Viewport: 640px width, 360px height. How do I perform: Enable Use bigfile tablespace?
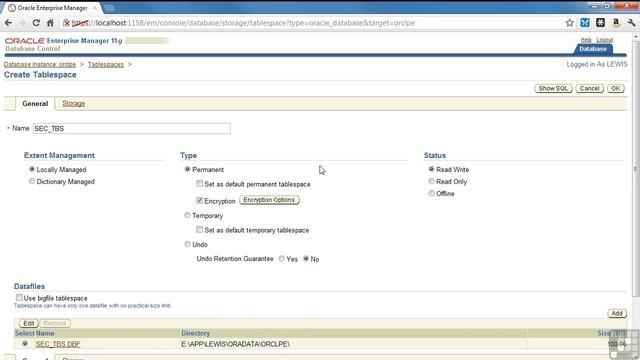coord(19,298)
